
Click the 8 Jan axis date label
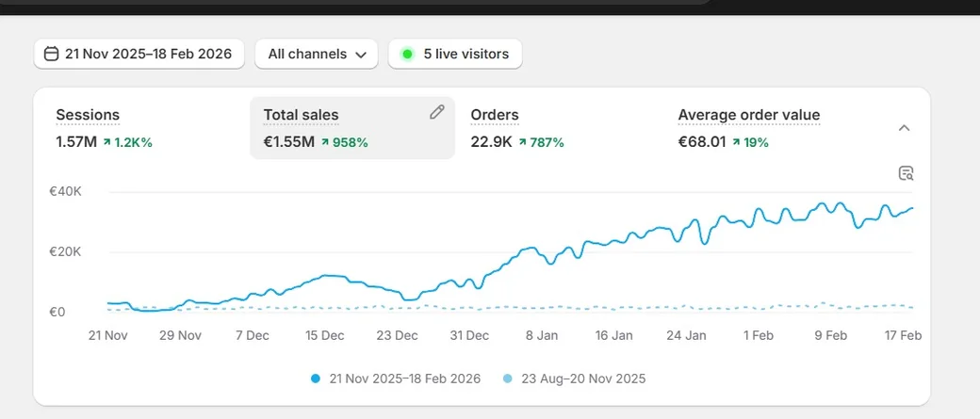(x=541, y=335)
